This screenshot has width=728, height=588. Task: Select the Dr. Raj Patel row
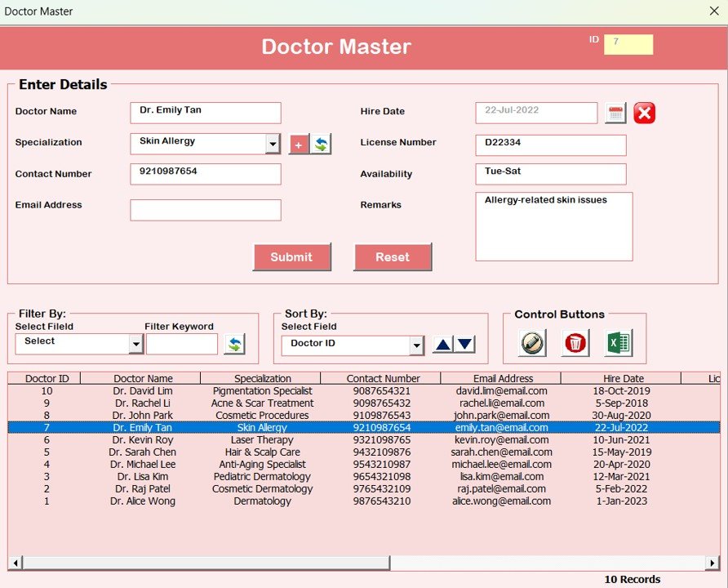click(x=364, y=488)
